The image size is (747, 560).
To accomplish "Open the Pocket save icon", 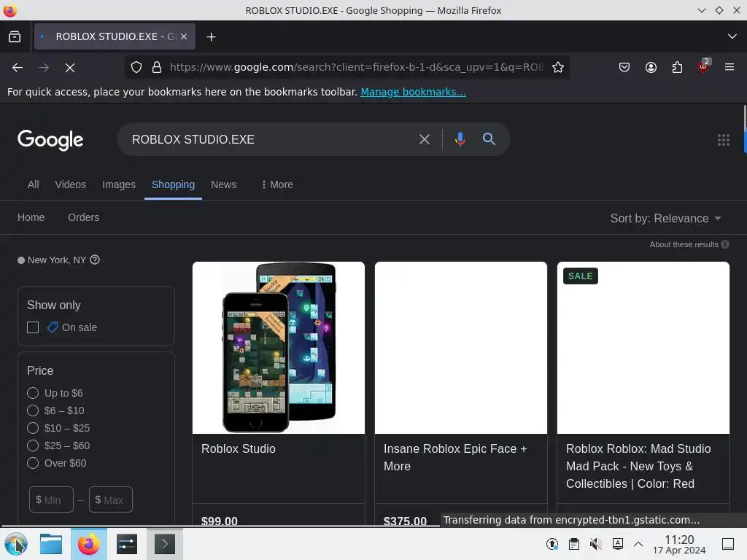I will tap(624, 67).
